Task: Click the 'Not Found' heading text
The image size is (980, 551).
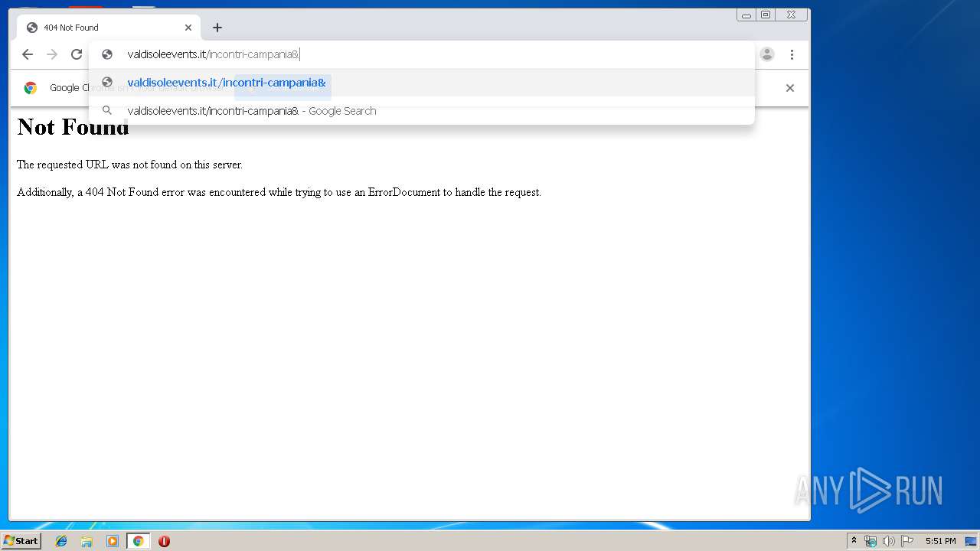Action: 73,126
